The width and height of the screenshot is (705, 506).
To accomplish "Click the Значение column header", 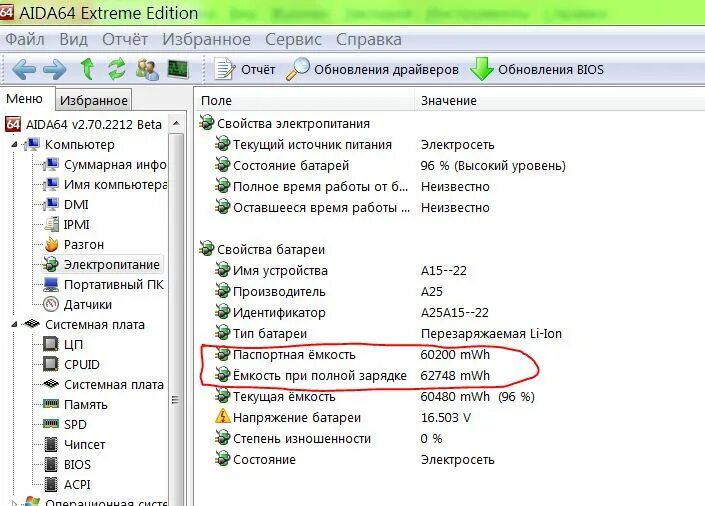I will pos(560,101).
